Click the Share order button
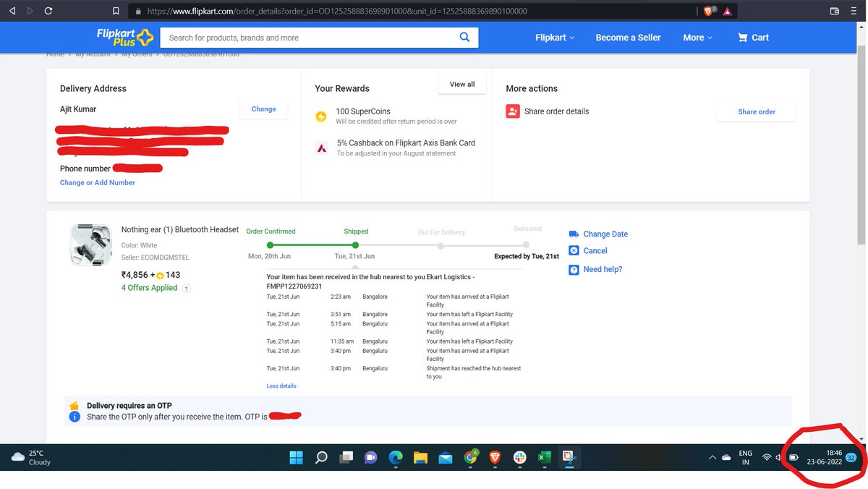The image size is (868, 489). coord(757,112)
